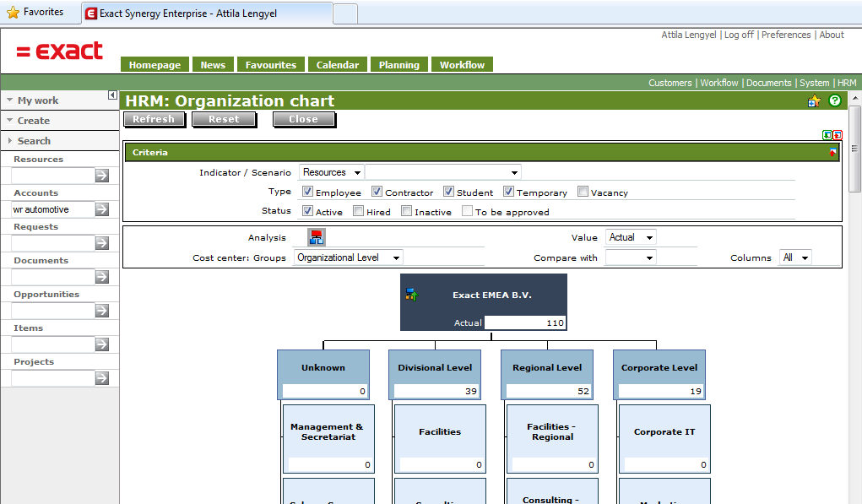Run the Resources search arrow button

[x=101, y=176]
